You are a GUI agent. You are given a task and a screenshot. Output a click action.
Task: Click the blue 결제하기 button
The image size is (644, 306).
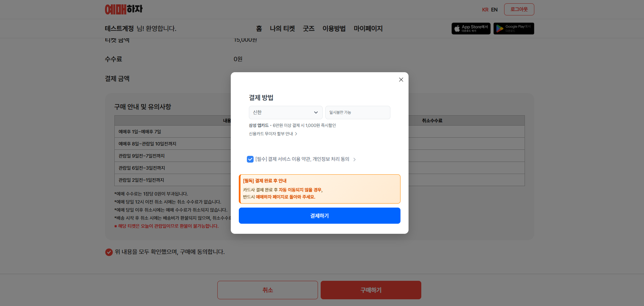click(319, 216)
